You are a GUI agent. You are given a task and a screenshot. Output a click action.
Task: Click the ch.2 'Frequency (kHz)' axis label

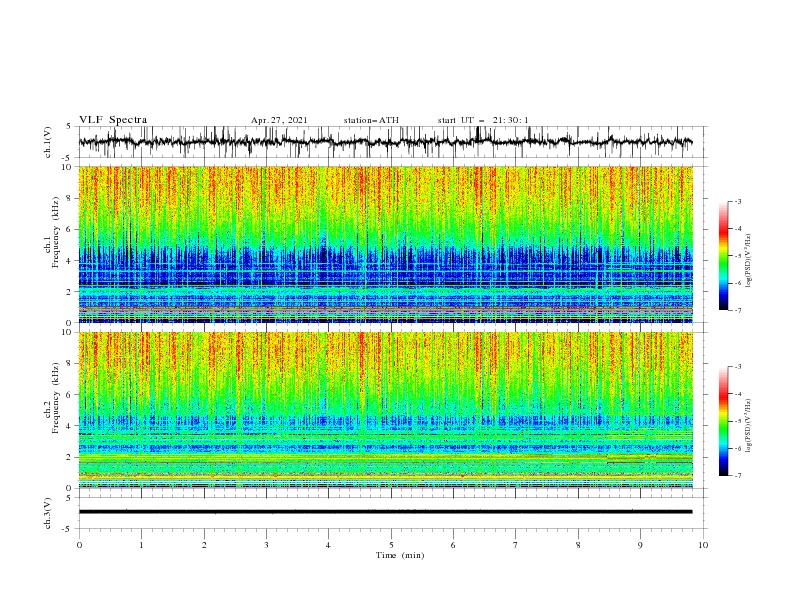pyautogui.click(x=56, y=398)
